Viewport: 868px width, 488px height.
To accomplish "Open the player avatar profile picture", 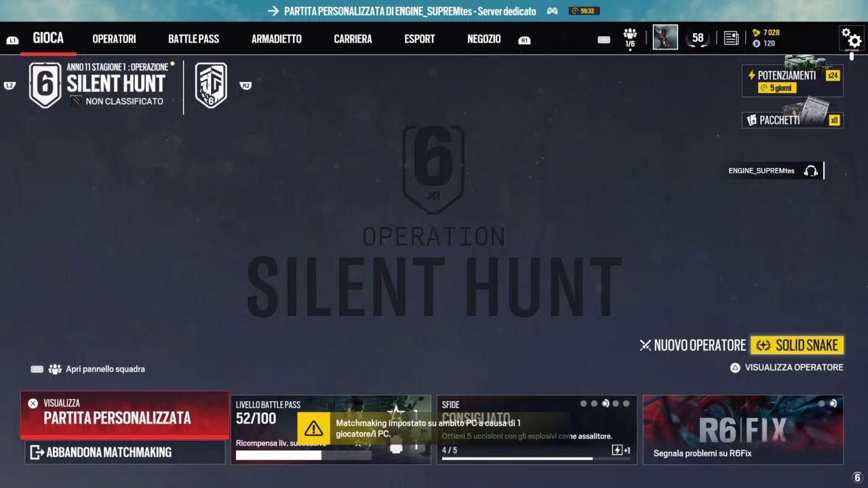I will (665, 37).
